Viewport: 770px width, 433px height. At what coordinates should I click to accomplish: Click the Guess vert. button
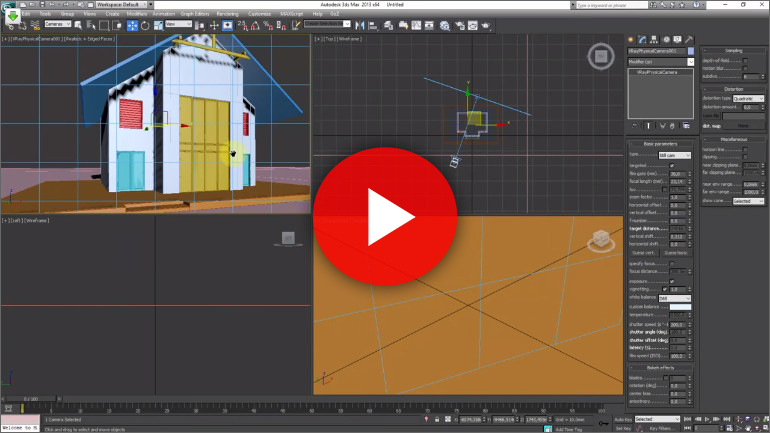pos(643,253)
